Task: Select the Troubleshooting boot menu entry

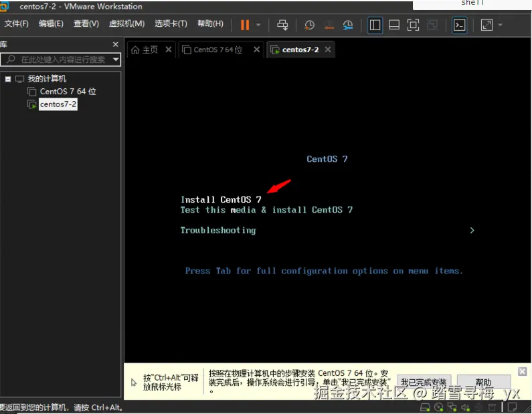Action: pos(218,230)
